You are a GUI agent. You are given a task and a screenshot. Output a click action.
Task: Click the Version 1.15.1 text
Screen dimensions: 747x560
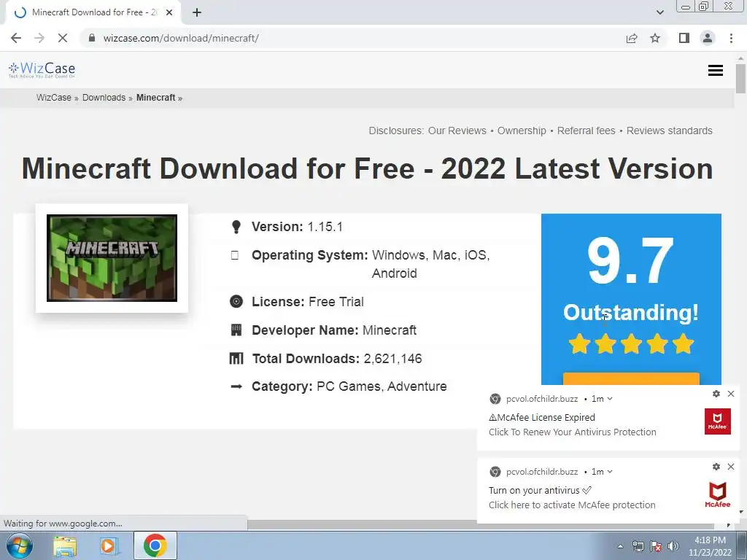(x=298, y=227)
